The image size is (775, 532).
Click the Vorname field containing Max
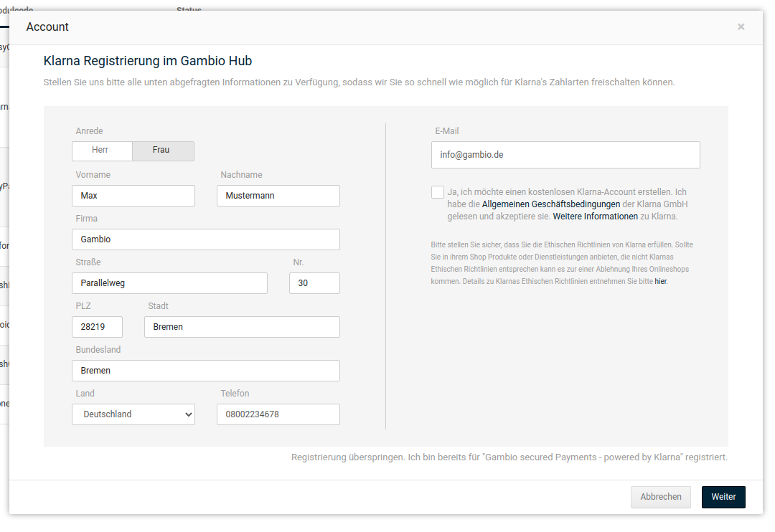click(x=133, y=196)
